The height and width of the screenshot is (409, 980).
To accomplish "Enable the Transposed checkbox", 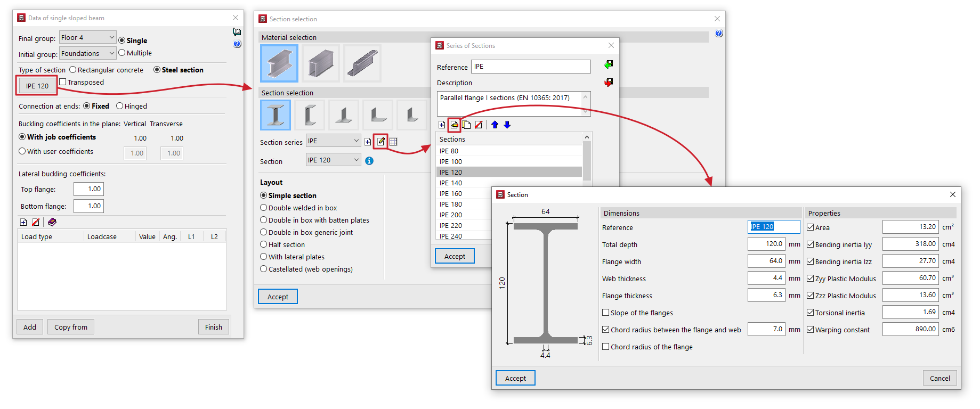I will 63,82.
